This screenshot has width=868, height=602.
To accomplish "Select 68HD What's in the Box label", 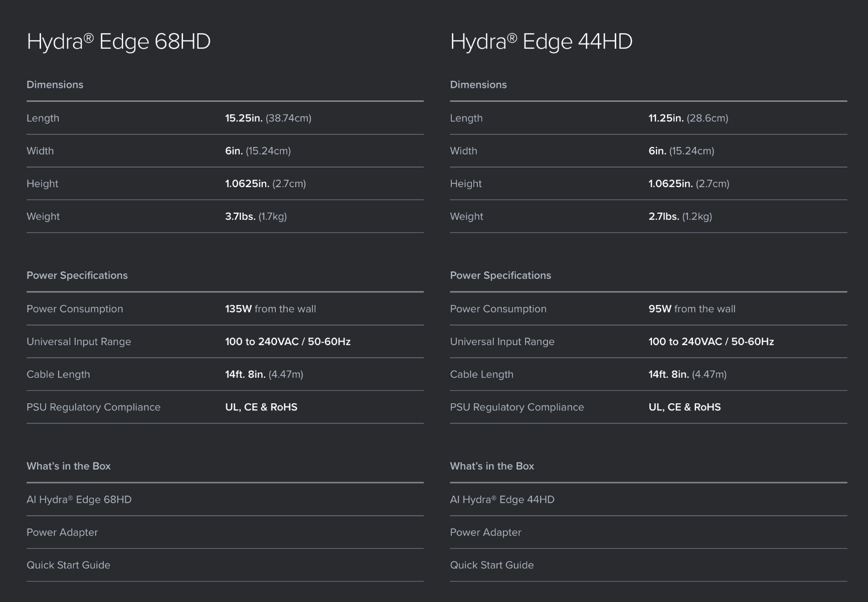I will [69, 466].
